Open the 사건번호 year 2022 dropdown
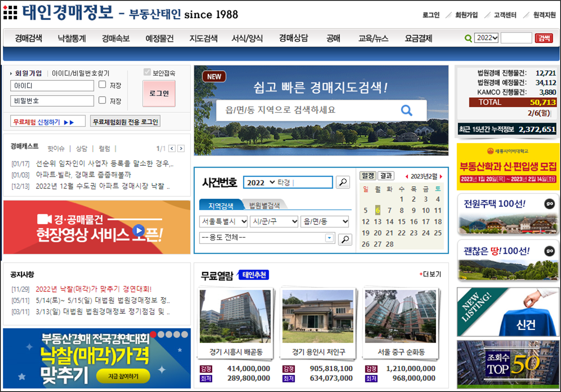 click(260, 183)
